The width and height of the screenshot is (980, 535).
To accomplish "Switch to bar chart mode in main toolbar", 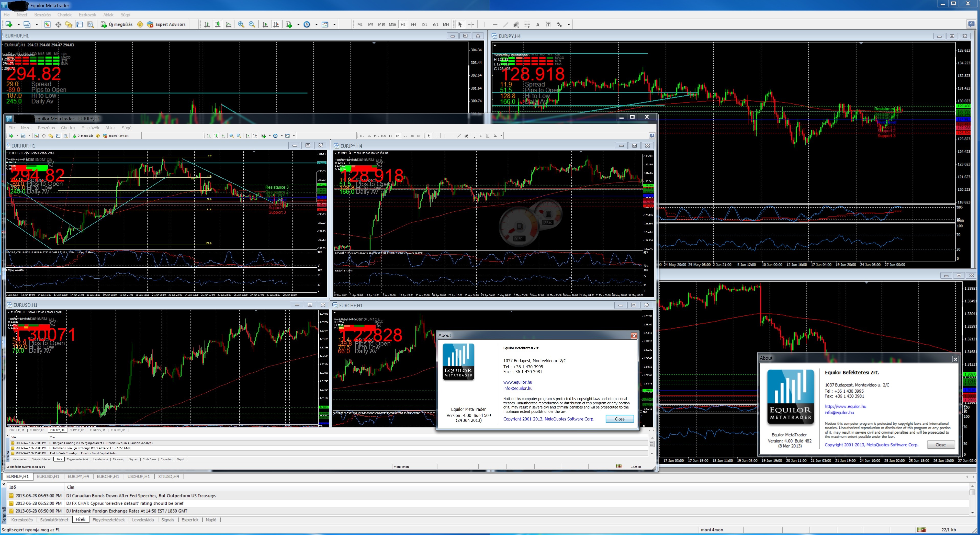I will (x=207, y=24).
